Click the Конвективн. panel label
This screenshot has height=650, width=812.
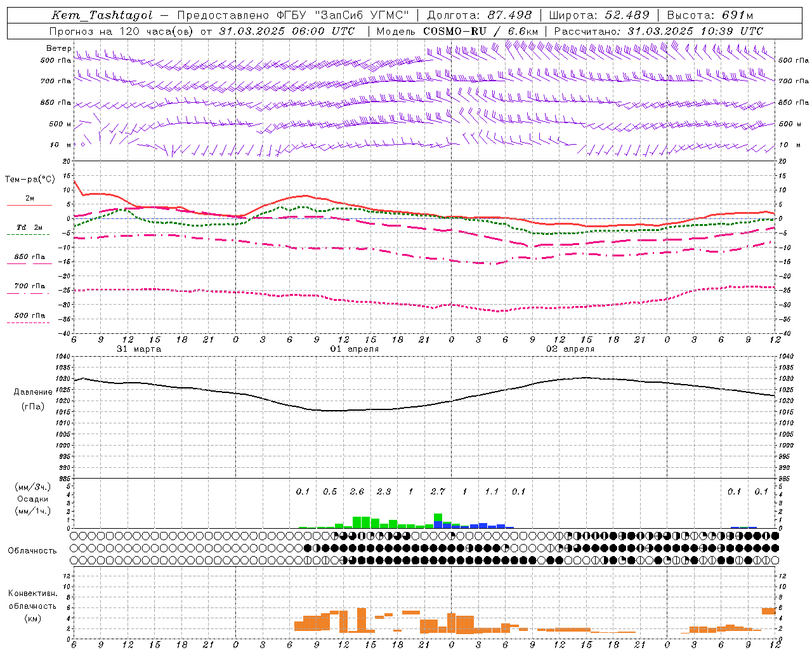[x=32, y=594]
